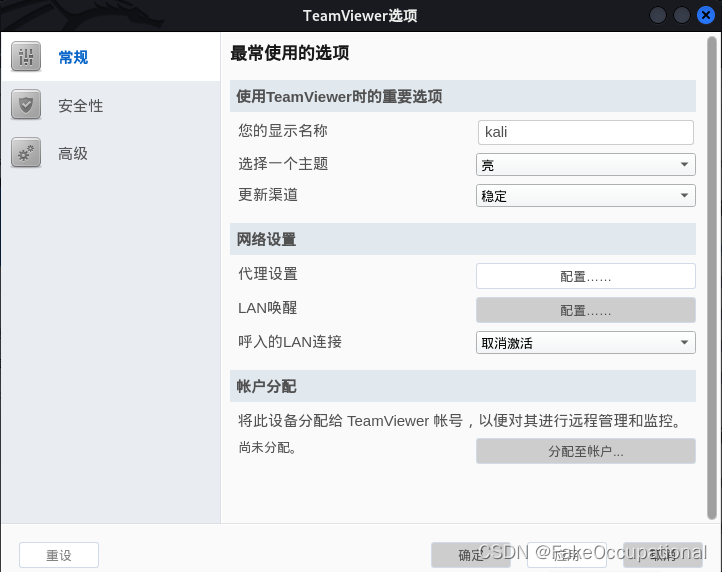Click the 更新渠道 label

tap(268, 195)
